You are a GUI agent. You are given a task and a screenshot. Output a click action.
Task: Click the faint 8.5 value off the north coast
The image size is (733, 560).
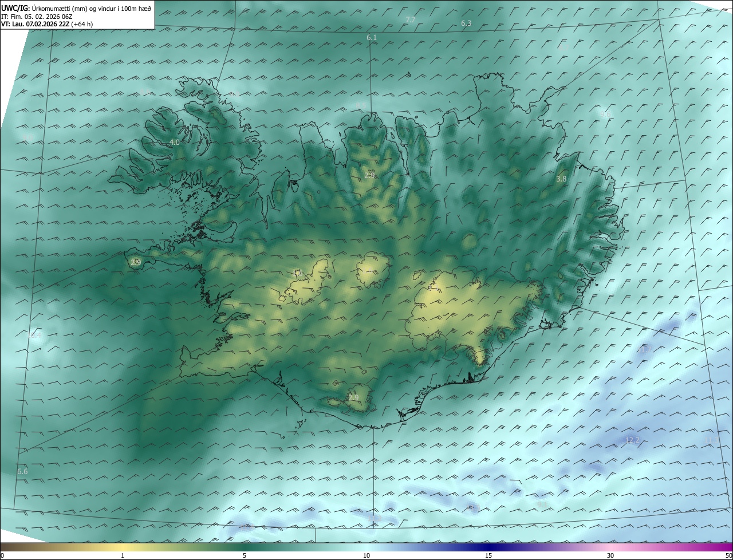point(361,105)
